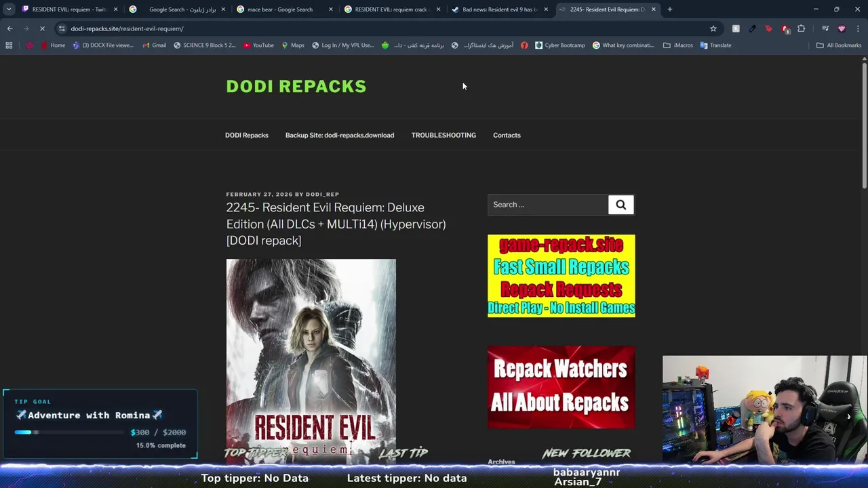Expand the All Bookmarks folder
This screenshot has height=488, width=868.
tap(838, 45)
